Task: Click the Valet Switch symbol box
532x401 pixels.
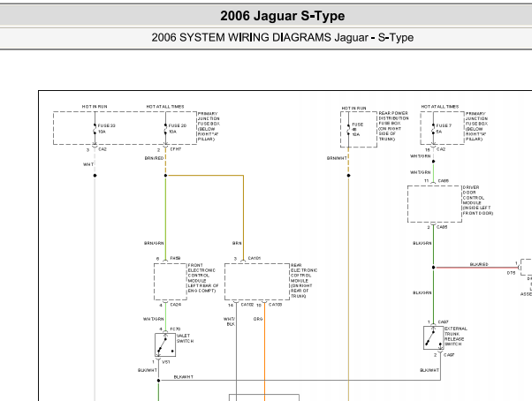Action: pos(165,344)
